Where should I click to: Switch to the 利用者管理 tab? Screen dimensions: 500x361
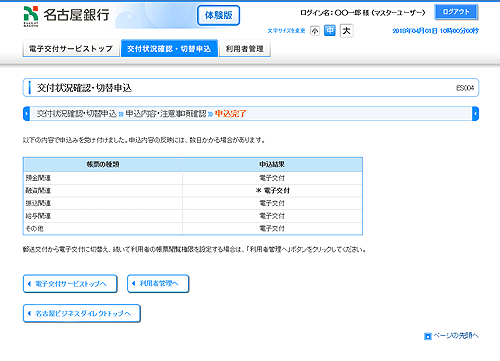coord(245,49)
